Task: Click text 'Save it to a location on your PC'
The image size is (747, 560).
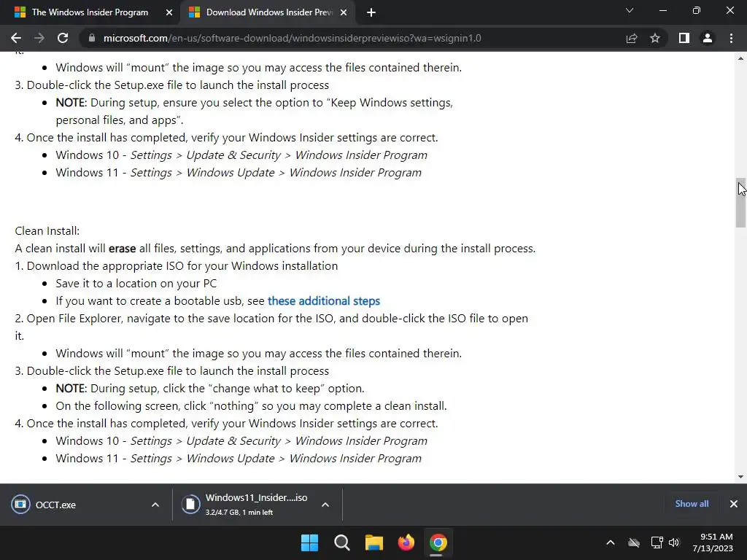Action: [136, 284]
